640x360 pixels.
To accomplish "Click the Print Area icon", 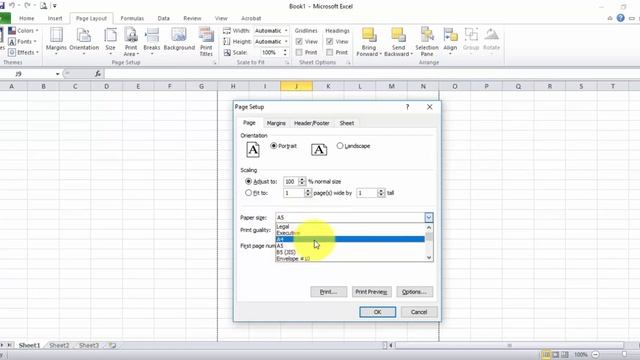I will point(131,41).
